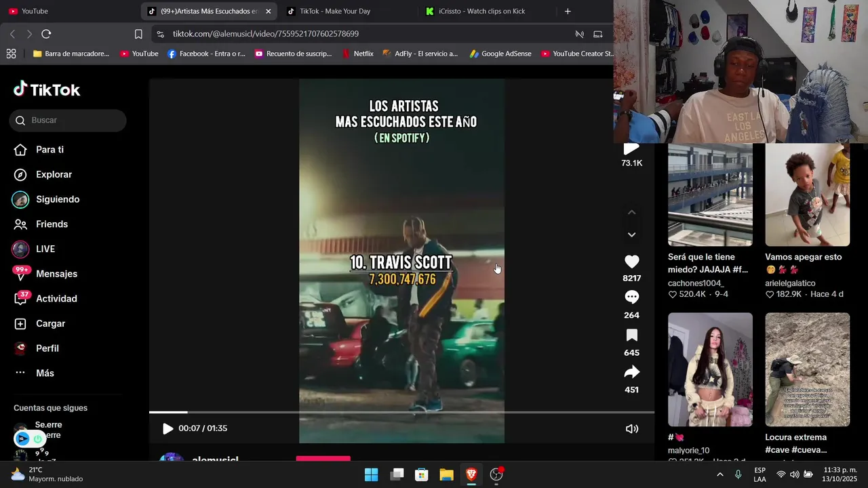Screen dimensions: 868x488
Task: Click the microphone tray icon
Action: click(x=738, y=474)
